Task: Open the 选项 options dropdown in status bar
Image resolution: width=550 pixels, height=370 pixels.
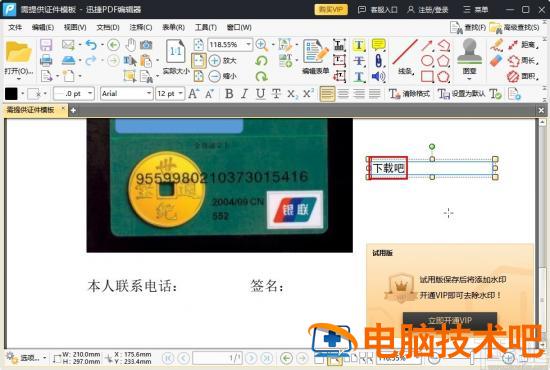Action: [26, 358]
